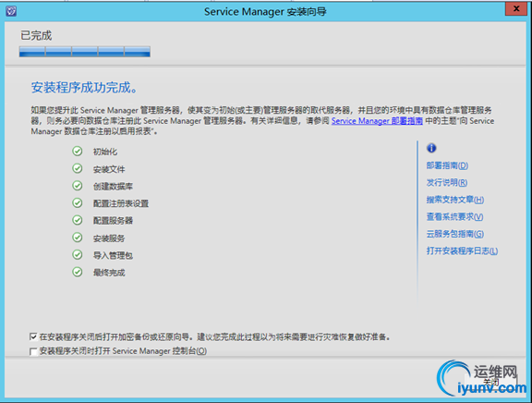Uncheck the open encryption backup wizard checkbox
The width and height of the screenshot is (532, 403).
pyautogui.click(x=33, y=336)
